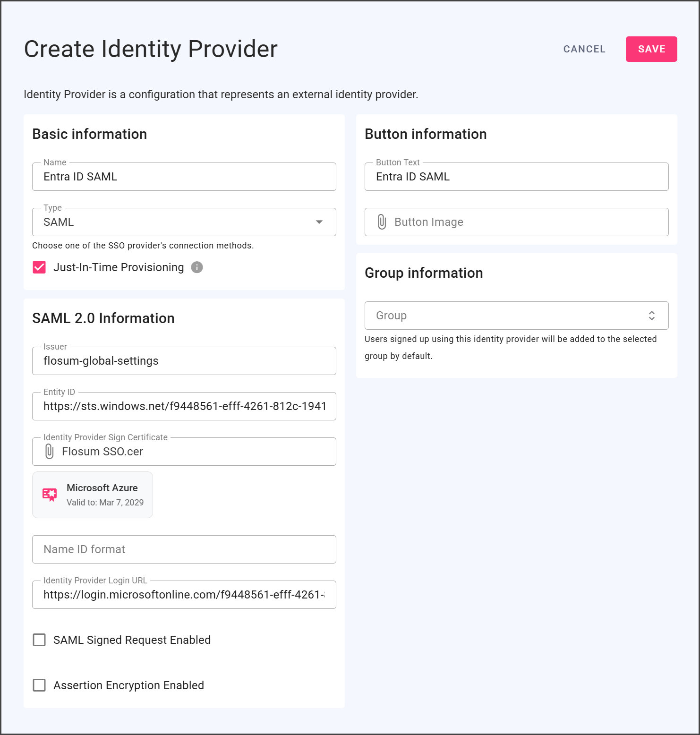Enable SAML Signed Request checkbox
Image resolution: width=700 pixels, height=735 pixels.
pyautogui.click(x=39, y=640)
